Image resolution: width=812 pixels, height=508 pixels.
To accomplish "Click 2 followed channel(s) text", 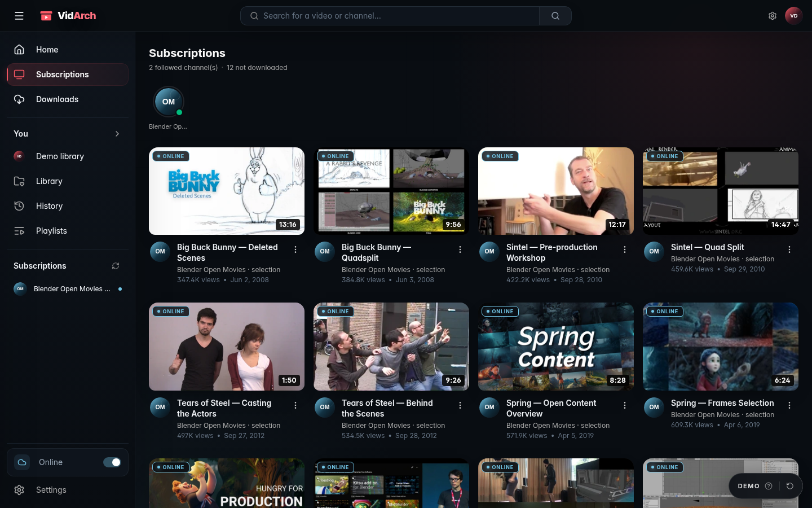I will point(183,68).
